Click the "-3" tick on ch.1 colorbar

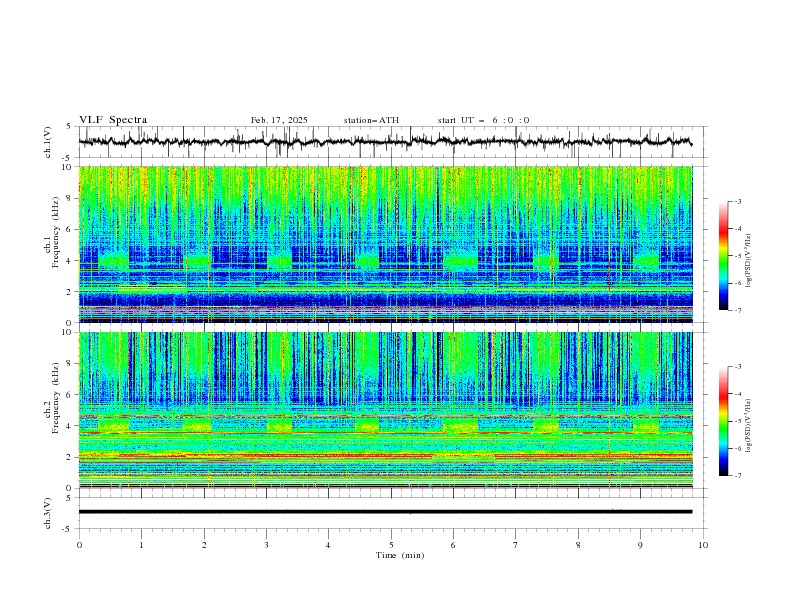(737, 201)
